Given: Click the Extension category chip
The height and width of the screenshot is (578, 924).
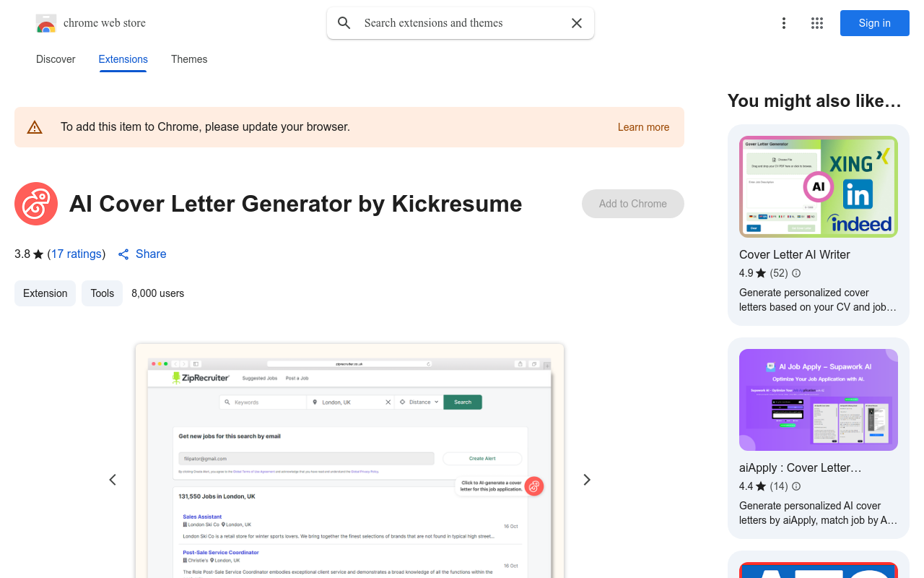Looking at the screenshot, I should coord(45,293).
